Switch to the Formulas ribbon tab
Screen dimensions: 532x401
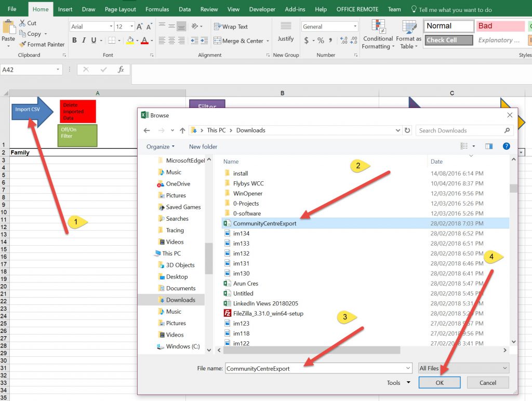[157, 9]
